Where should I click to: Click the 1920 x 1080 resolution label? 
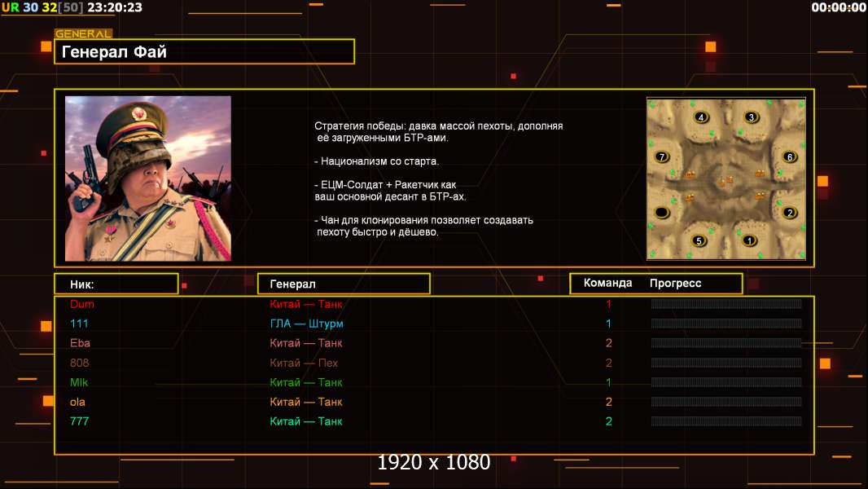[x=434, y=462]
